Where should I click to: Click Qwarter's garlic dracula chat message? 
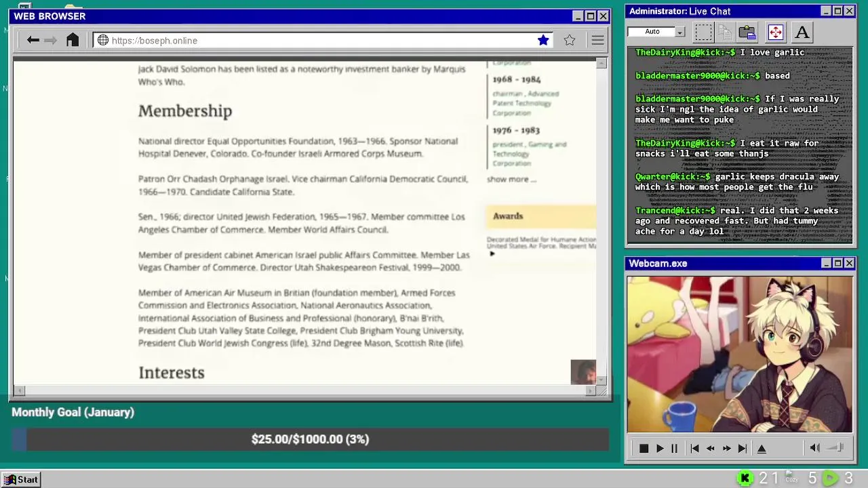coord(737,182)
